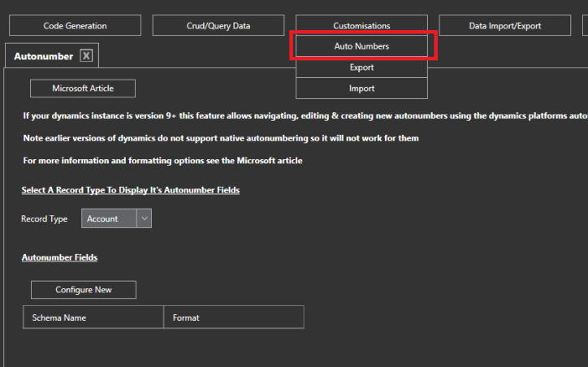Click the Account value in Record Type box

click(108, 218)
